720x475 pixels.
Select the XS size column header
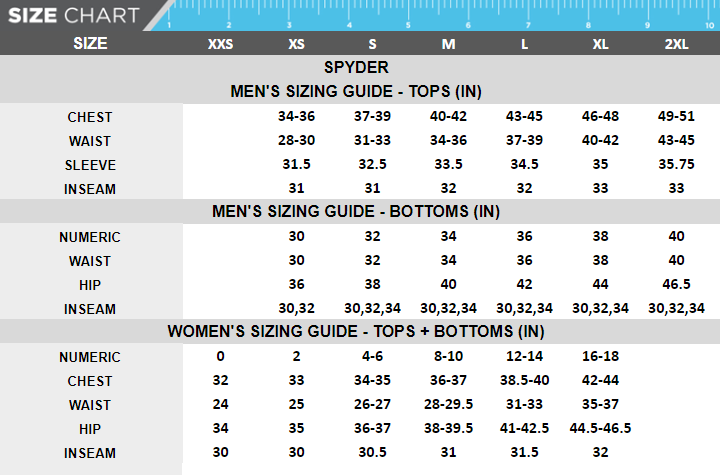click(x=297, y=44)
